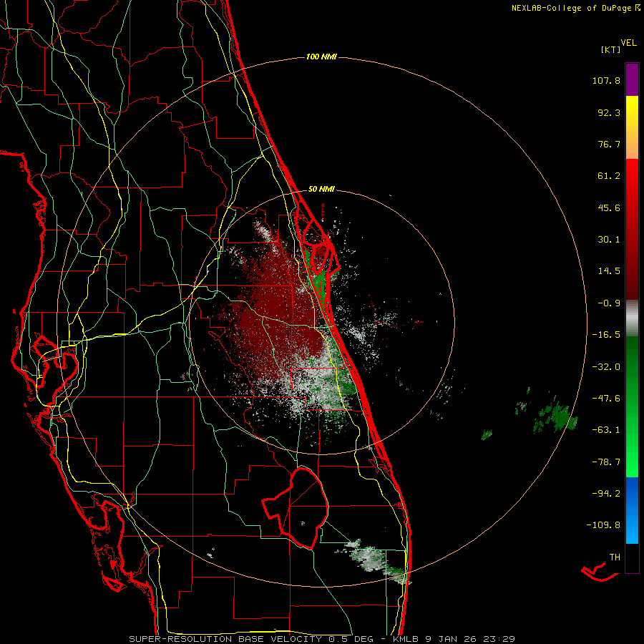
Task: Select the -94.2 velocity scale value
Action: 606,494
